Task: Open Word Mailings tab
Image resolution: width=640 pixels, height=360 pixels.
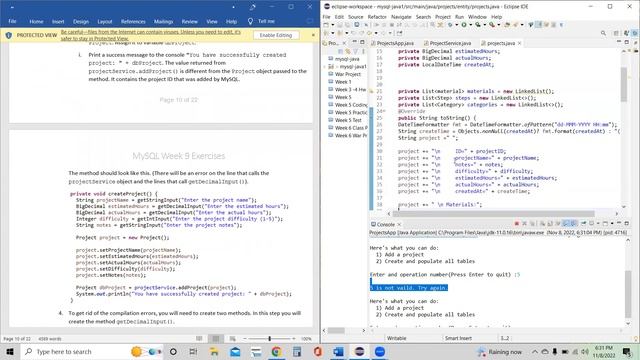Action: [x=163, y=21]
